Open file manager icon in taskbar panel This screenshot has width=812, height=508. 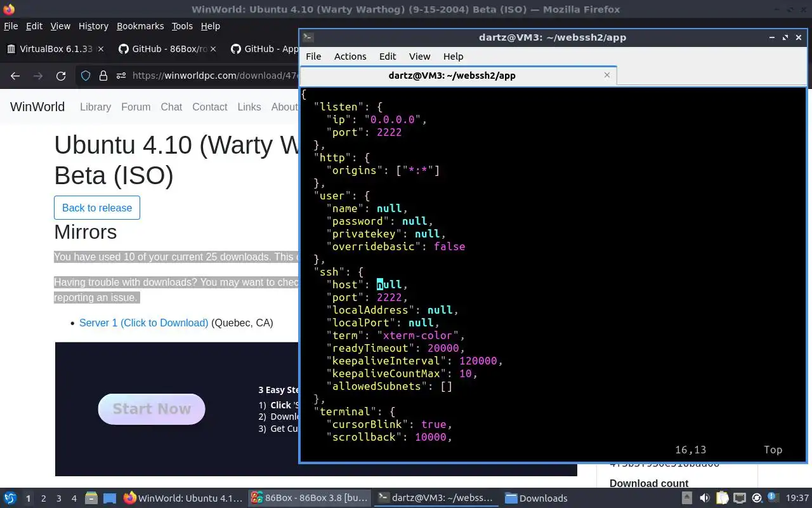coord(91,498)
